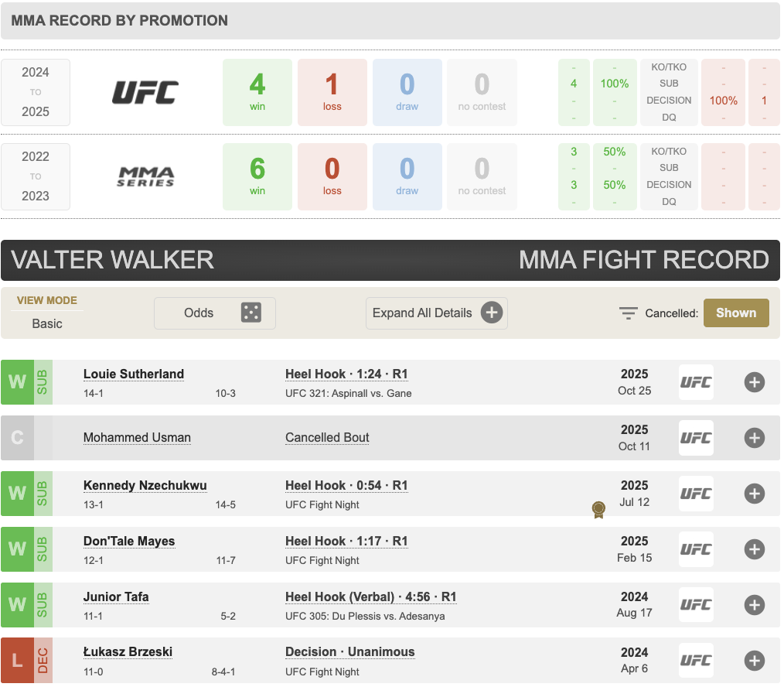Screen dimensions: 784x687
Task: Click the UFC promotion logo for 2024-2025
Action: click(145, 92)
